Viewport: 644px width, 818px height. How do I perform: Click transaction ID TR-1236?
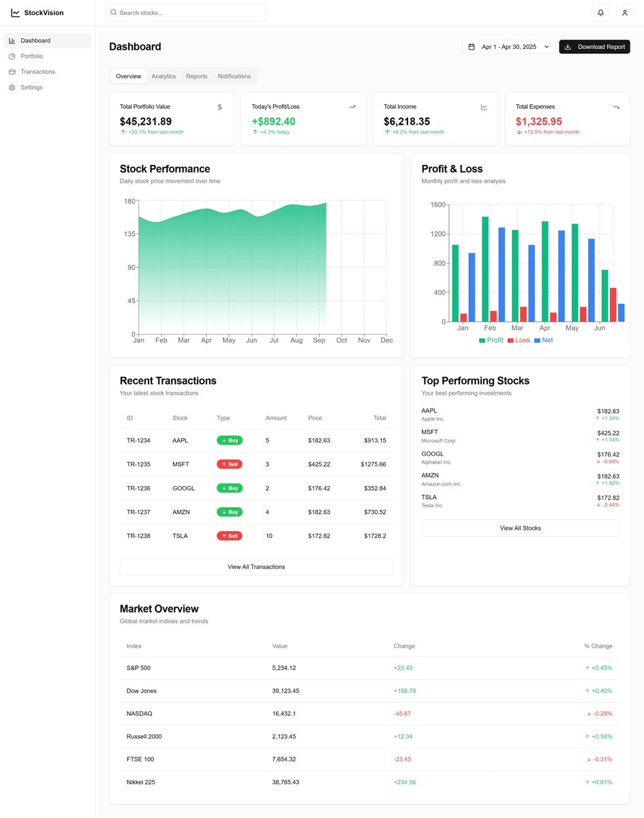138,488
